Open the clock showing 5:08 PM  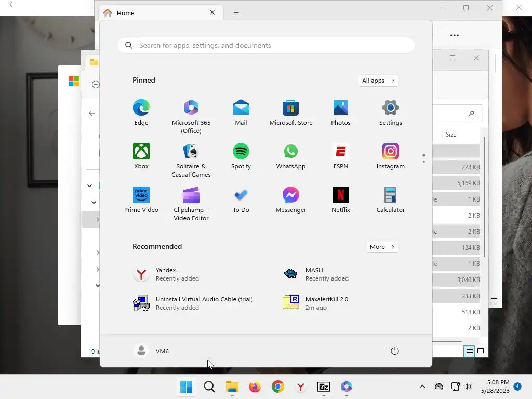(495, 387)
